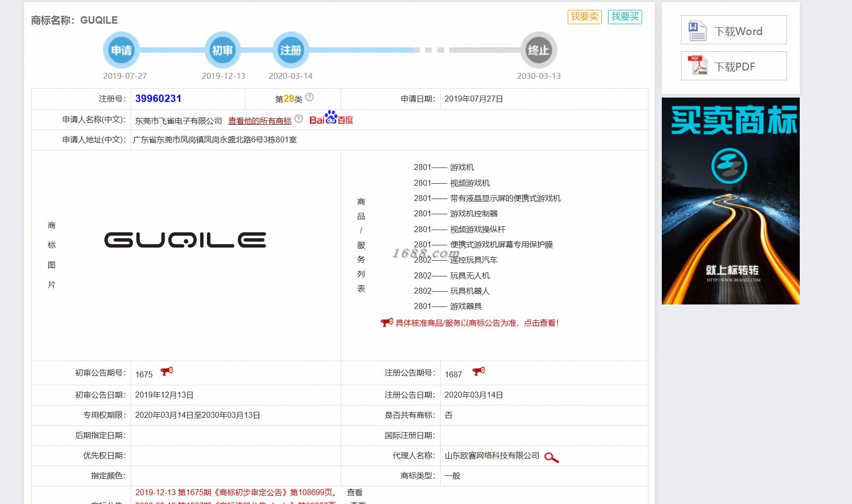Click registration number 39960231

click(158, 99)
